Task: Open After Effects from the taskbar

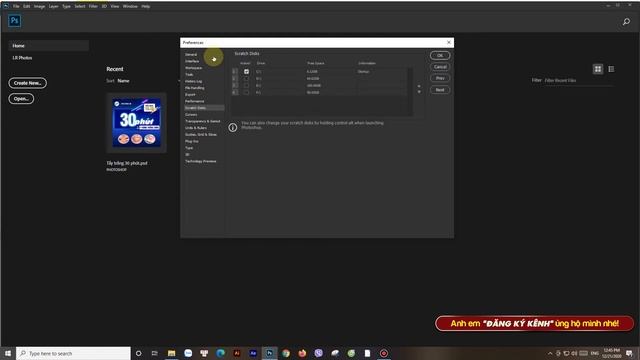Action: tap(253, 353)
